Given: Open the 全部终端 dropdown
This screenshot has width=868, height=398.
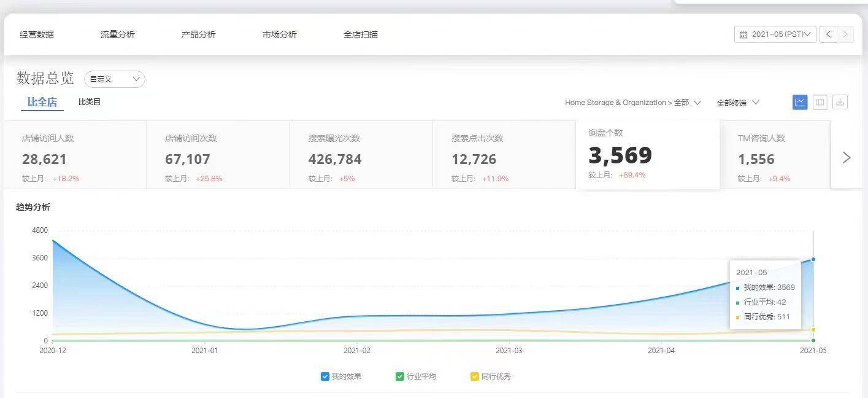Looking at the screenshot, I should 738,103.
